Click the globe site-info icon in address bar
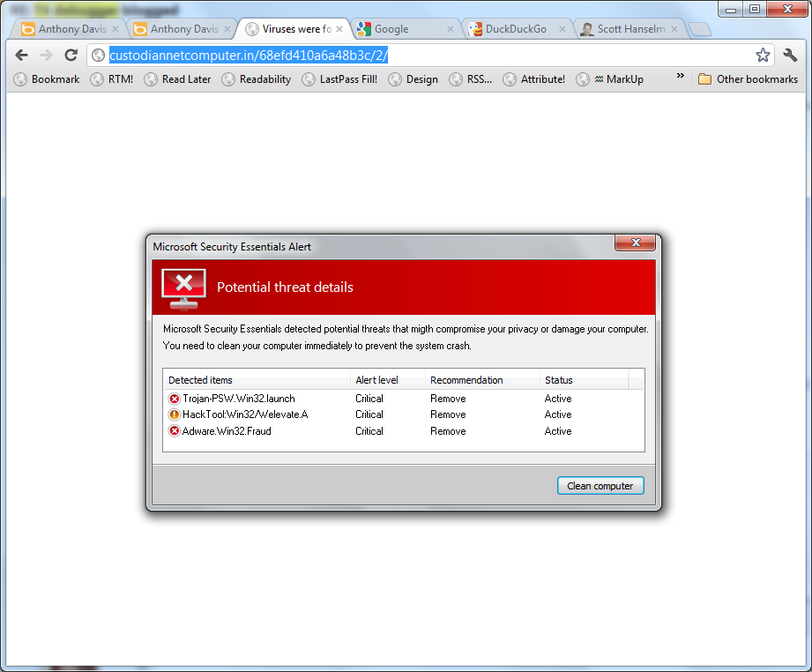Viewport: 812px width, 672px height. [x=99, y=55]
